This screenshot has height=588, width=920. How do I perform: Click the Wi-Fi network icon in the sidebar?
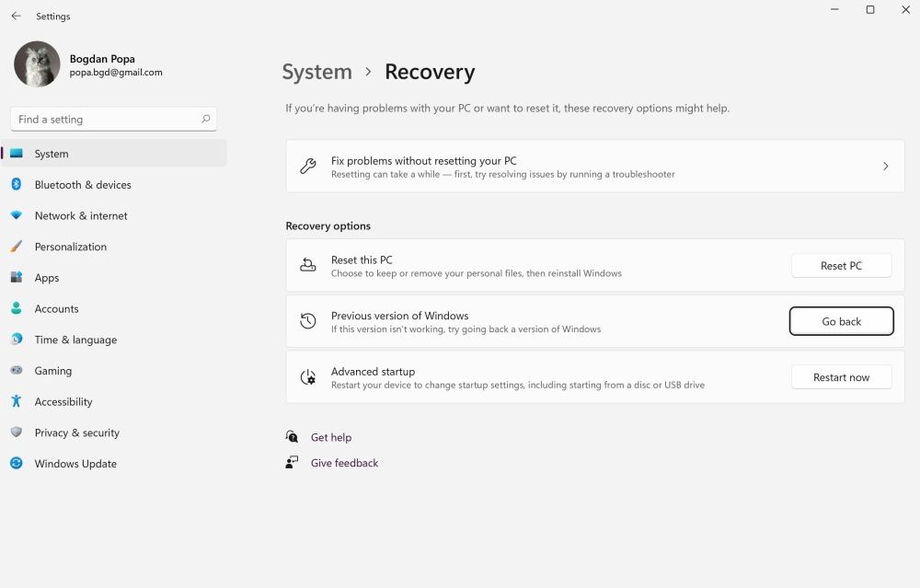(17, 215)
